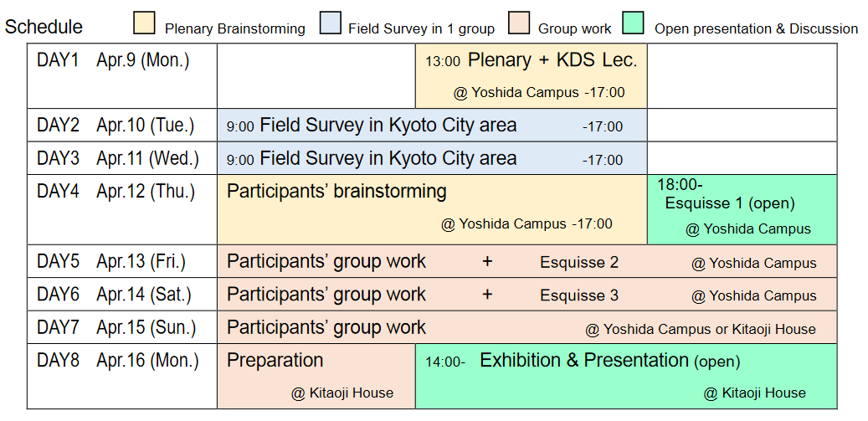This screenshot has height=421, width=868.
Task: Click the empty cell at DAY1 morning
Action: [x=316, y=75]
